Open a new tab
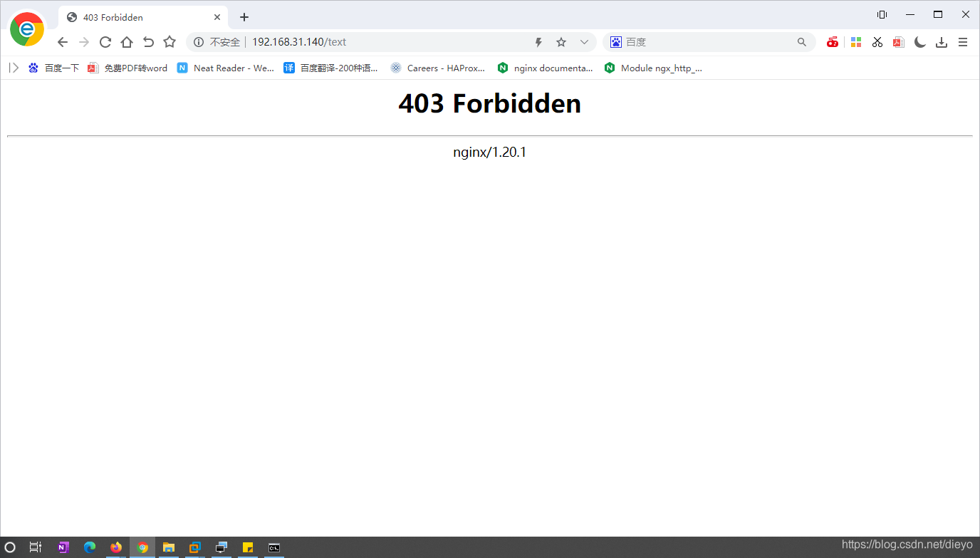 (x=244, y=17)
